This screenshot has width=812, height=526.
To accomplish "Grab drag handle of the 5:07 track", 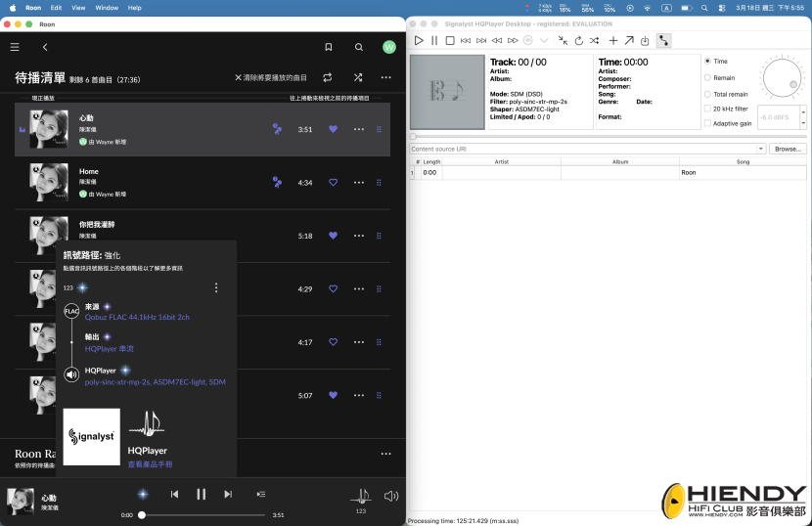I will pyautogui.click(x=379, y=395).
